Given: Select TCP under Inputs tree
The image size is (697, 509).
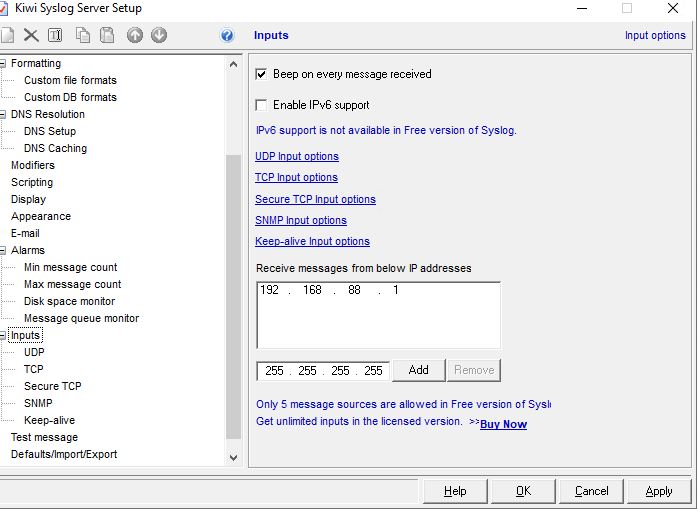Looking at the screenshot, I should click(33, 369).
